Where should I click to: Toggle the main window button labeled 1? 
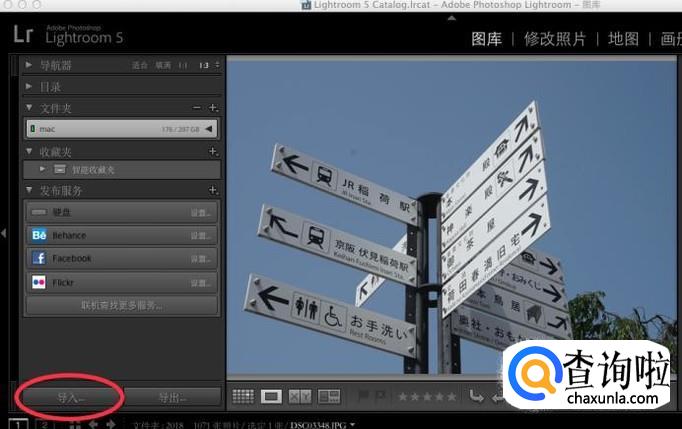[19, 424]
